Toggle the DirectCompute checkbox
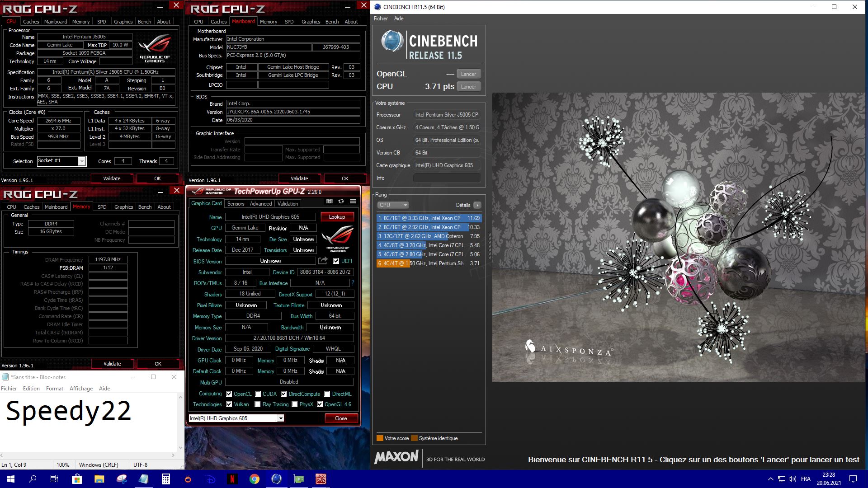Image resolution: width=868 pixels, height=488 pixels. click(x=284, y=394)
